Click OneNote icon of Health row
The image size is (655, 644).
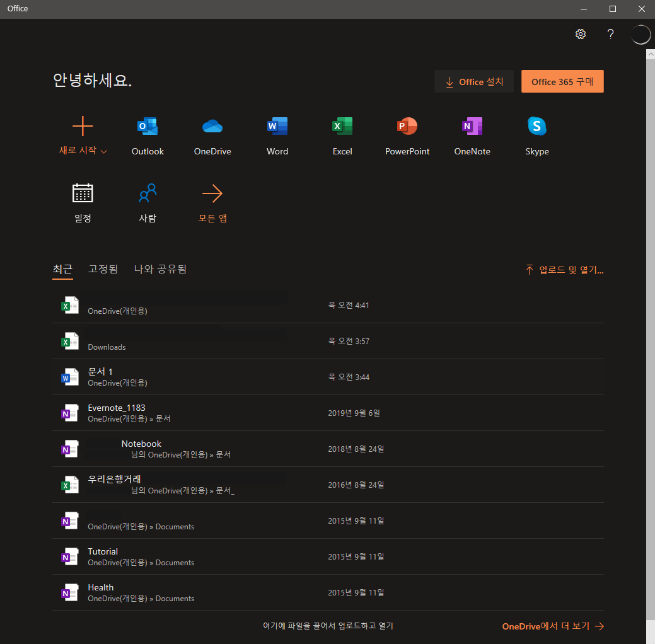(70, 592)
